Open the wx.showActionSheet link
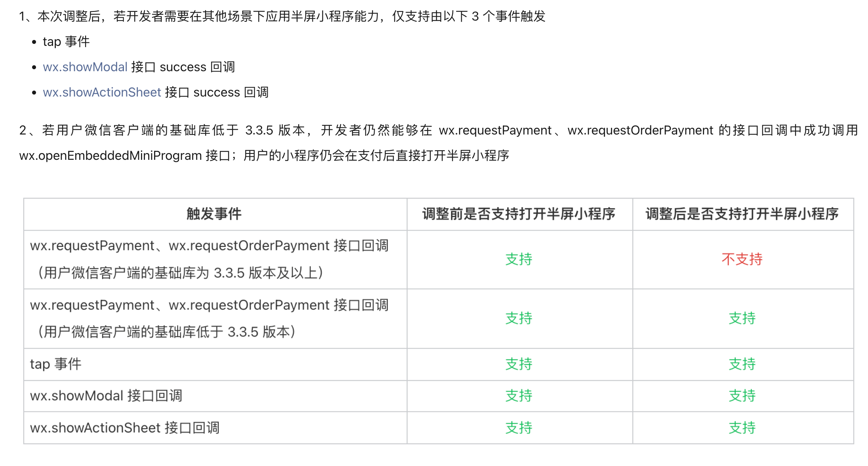This screenshot has height=466, width=868. 102,92
